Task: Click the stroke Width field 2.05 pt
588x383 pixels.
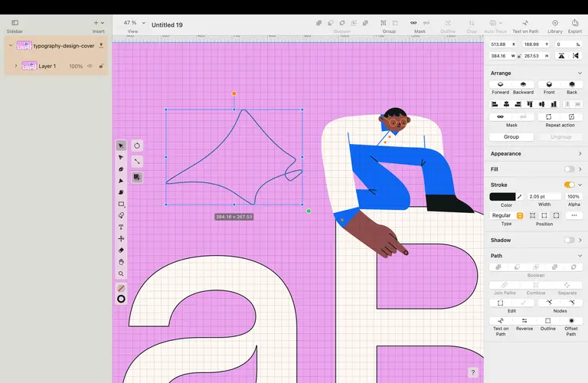Action: tap(544, 197)
